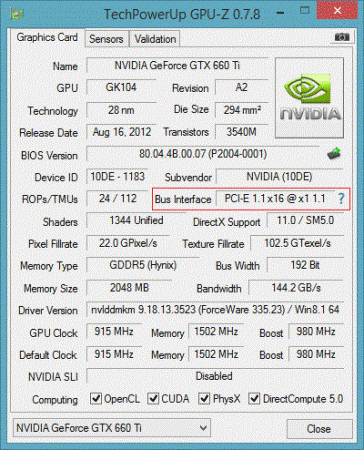Image resolution: width=364 pixels, height=450 pixels.
Task: Toggle the DirectCompute 5.0 checkbox
Action: click(x=254, y=398)
